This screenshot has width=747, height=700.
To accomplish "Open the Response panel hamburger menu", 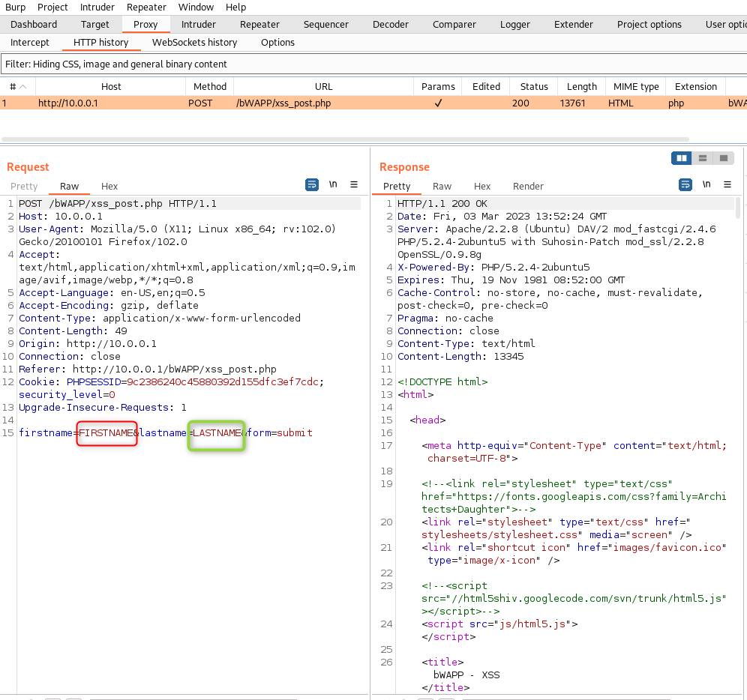I will [727, 184].
